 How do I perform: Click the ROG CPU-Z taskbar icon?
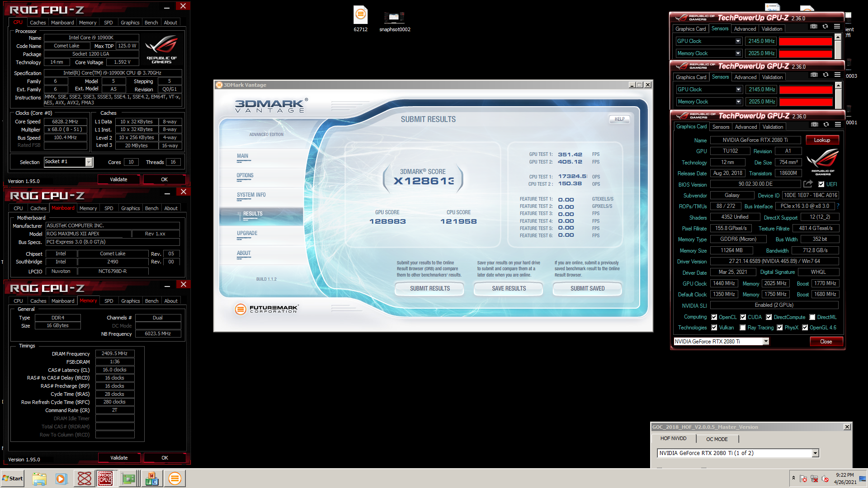(105, 479)
